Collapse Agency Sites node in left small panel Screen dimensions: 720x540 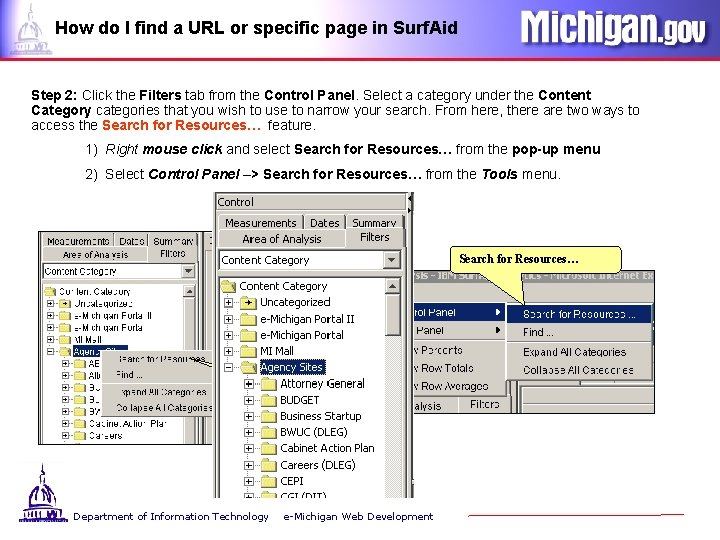pos(51,352)
